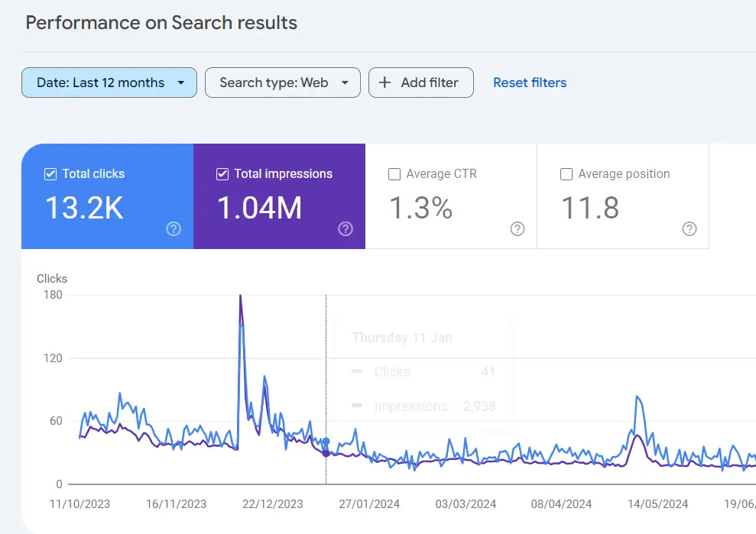The height and width of the screenshot is (534, 756).
Task: Click the plus icon in Add filter
Action: (384, 83)
